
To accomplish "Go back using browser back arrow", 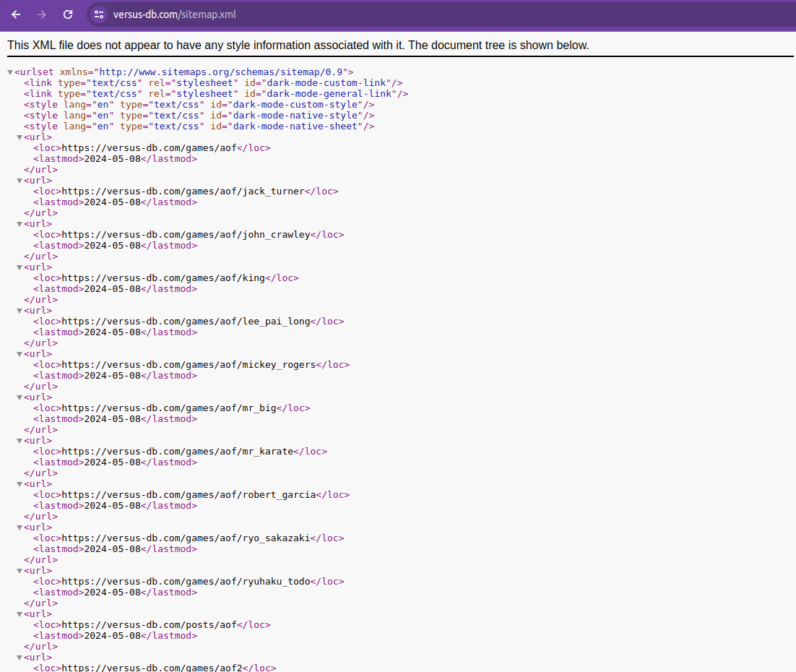I will pyautogui.click(x=16, y=14).
